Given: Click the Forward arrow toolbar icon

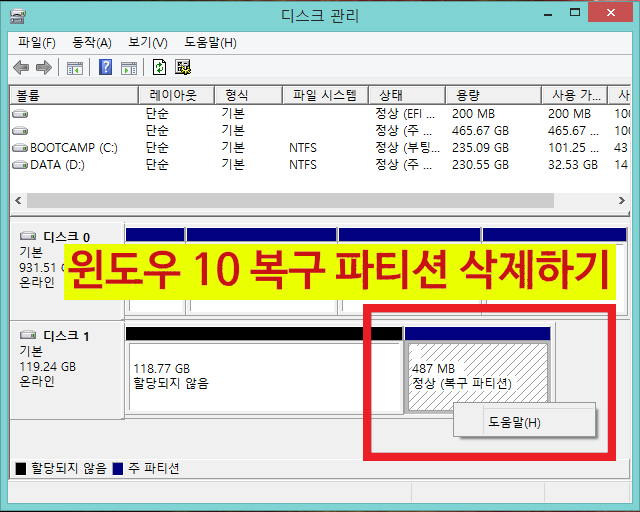Looking at the screenshot, I should pyautogui.click(x=44, y=67).
